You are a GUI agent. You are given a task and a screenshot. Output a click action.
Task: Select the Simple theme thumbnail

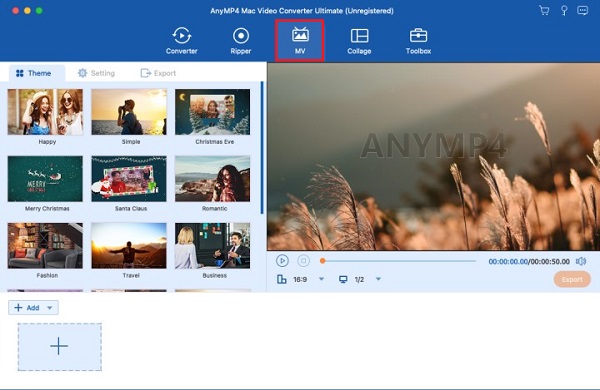coord(129,112)
